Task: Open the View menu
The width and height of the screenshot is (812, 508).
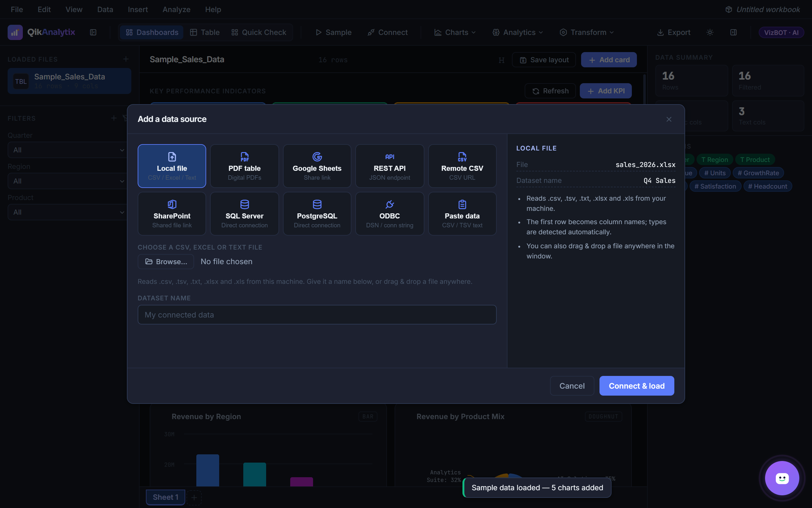Action: coord(74,10)
